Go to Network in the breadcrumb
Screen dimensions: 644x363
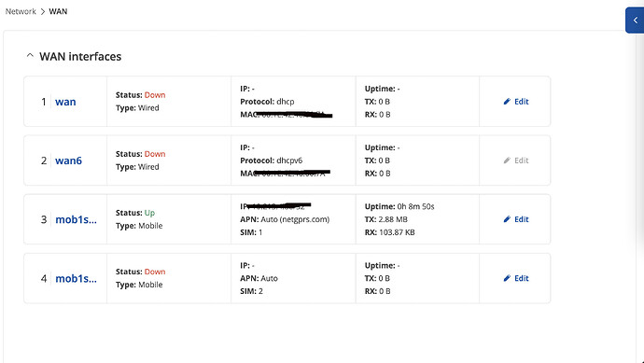[21, 11]
